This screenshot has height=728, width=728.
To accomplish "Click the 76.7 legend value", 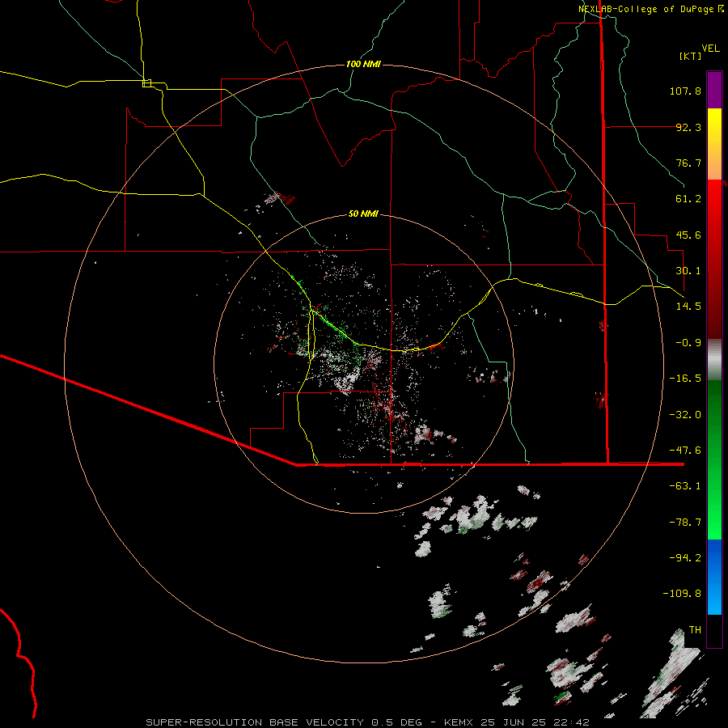I will point(688,163).
